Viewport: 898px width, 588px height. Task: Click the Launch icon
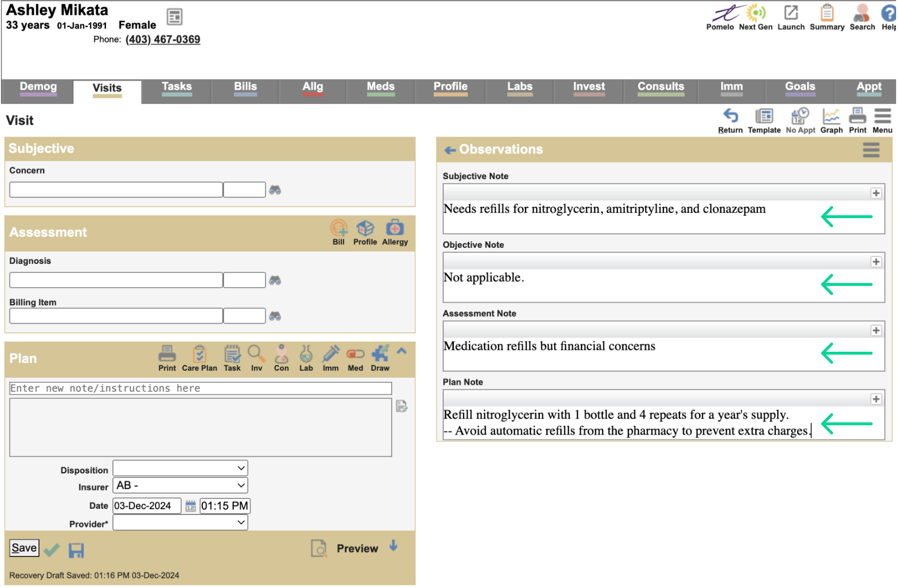[791, 18]
